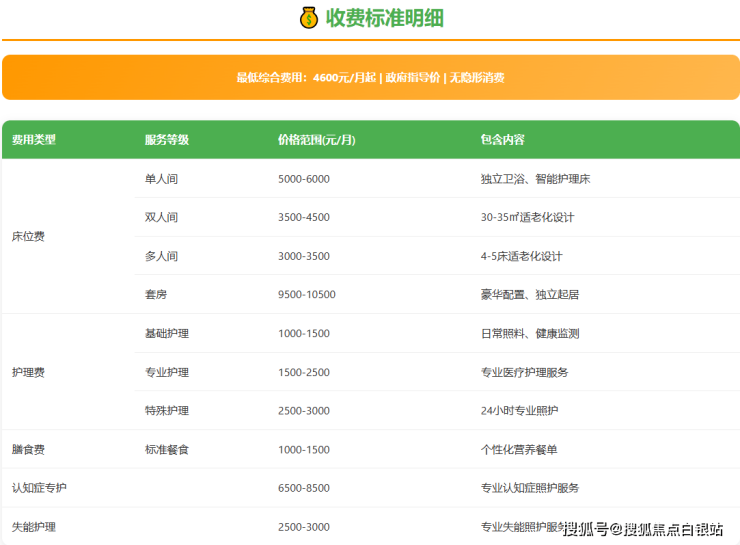Select the 多人间 service level cell
This screenshot has width=740, height=545.
[161, 256]
